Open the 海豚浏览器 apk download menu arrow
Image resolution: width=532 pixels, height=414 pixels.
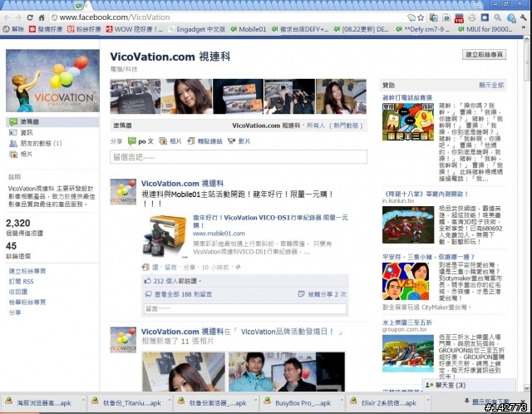pos(83,401)
